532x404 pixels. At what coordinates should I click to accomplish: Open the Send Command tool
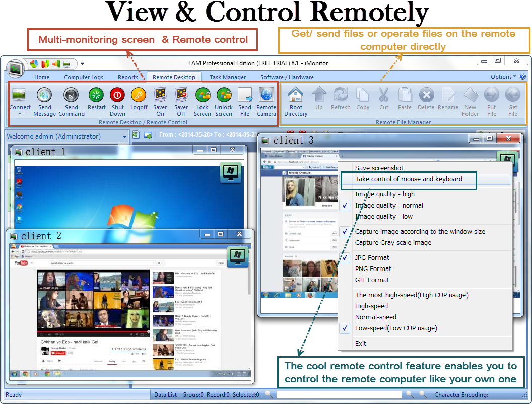coord(71,95)
